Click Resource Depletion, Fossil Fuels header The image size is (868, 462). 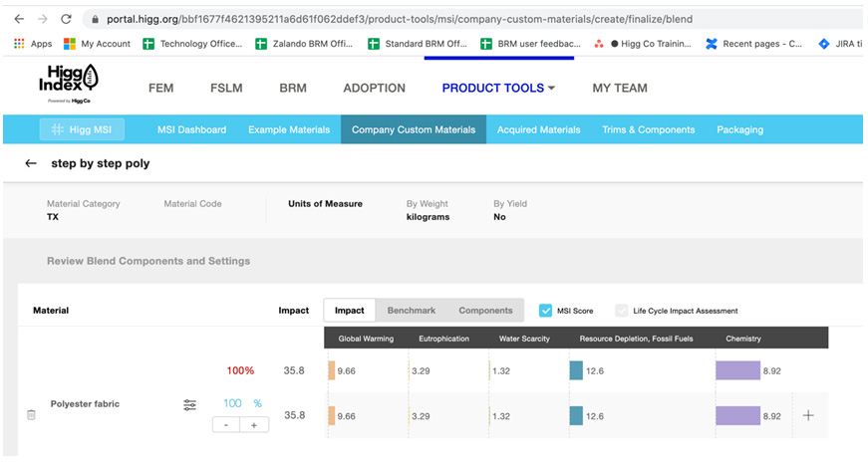(x=636, y=339)
